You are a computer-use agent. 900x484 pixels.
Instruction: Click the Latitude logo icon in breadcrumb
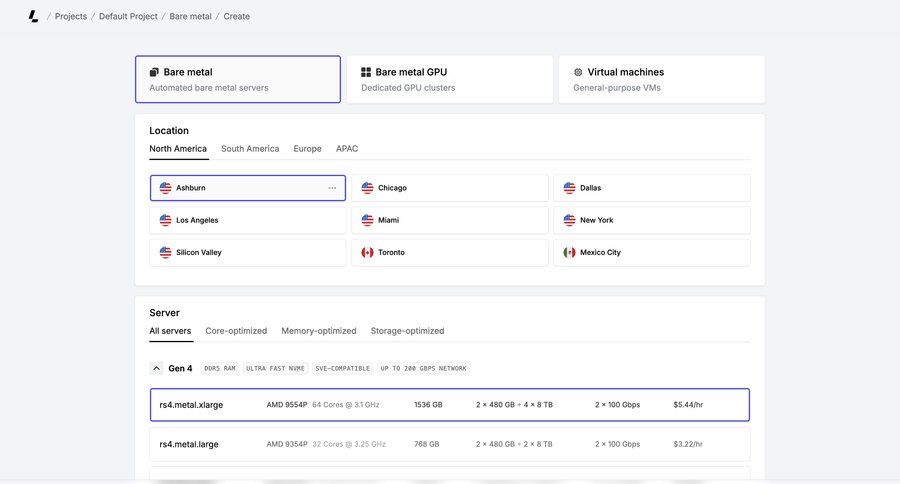pos(33,17)
